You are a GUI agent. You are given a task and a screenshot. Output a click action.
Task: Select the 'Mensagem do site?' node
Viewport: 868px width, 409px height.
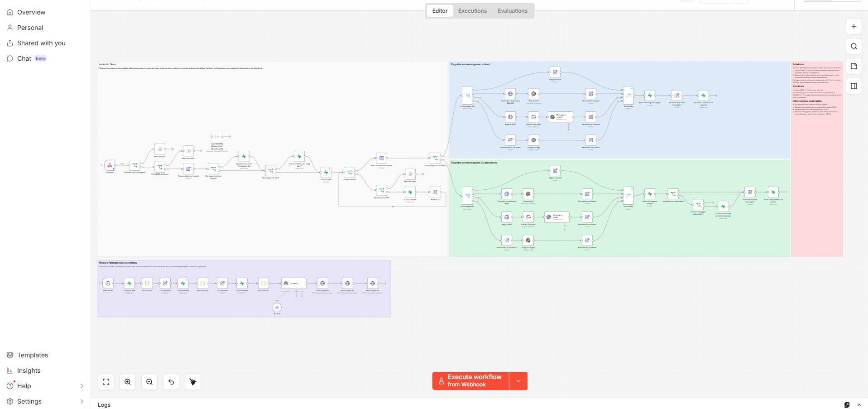point(271,170)
